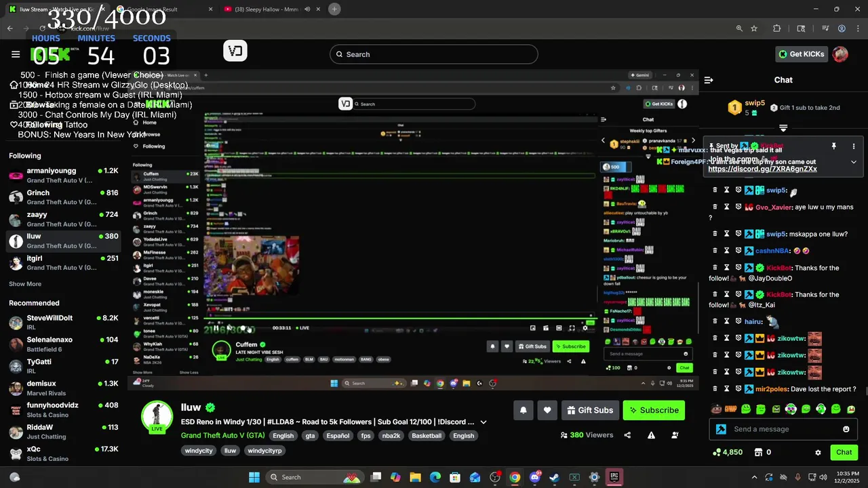The image size is (868, 488).
Task: Click the gta tag
Action: coord(310,436)
